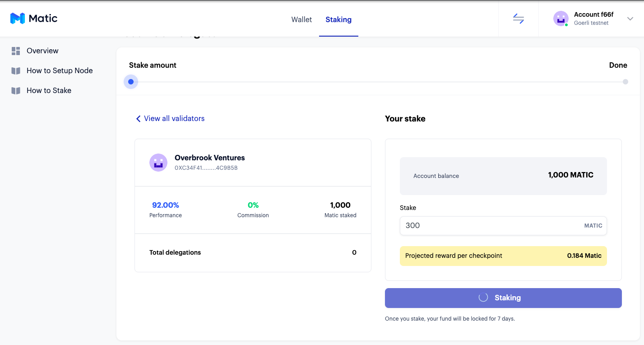Click the Matic logo icon
This screenshot has height=345, width=644.
click(x=18, y=19)
